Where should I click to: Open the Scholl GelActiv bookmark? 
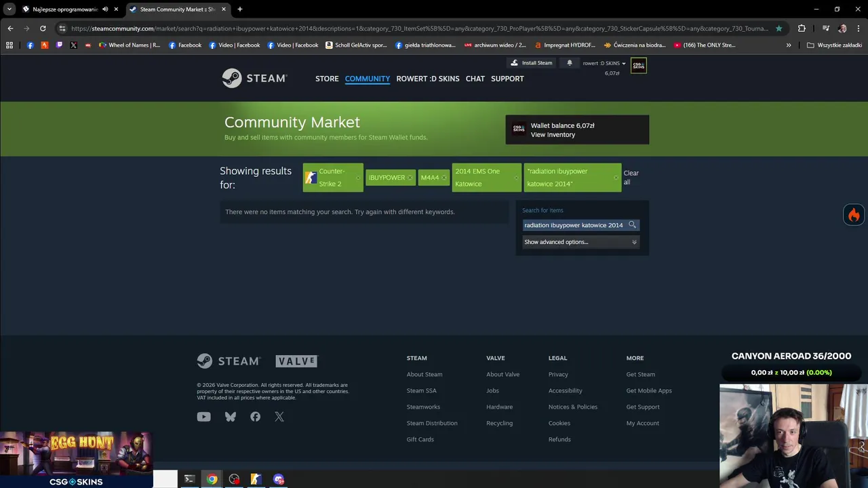pos(356,45)
